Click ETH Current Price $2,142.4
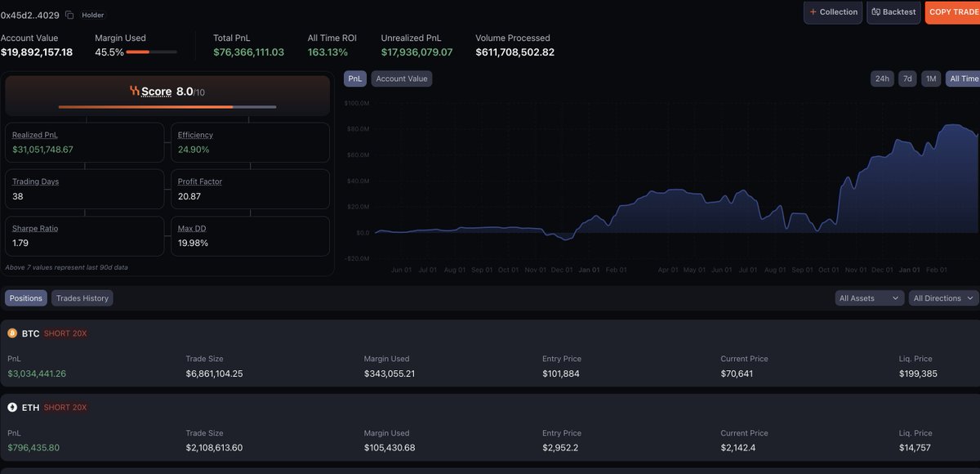The image size is (980, 474). point(739,448)
